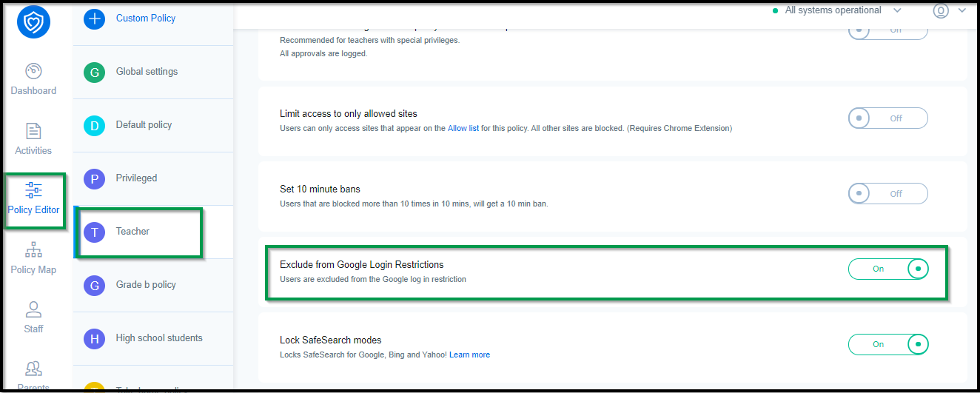The image size is (980, 393).
Task: Turn off Exclude from Google Login Restrictions
Action: click(887, 269)
